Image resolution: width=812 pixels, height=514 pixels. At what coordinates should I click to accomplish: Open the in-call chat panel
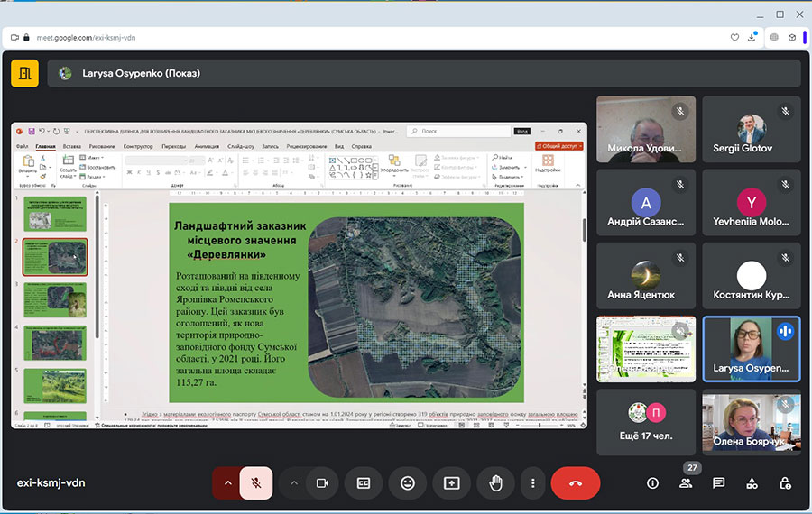tap(718, 482)
